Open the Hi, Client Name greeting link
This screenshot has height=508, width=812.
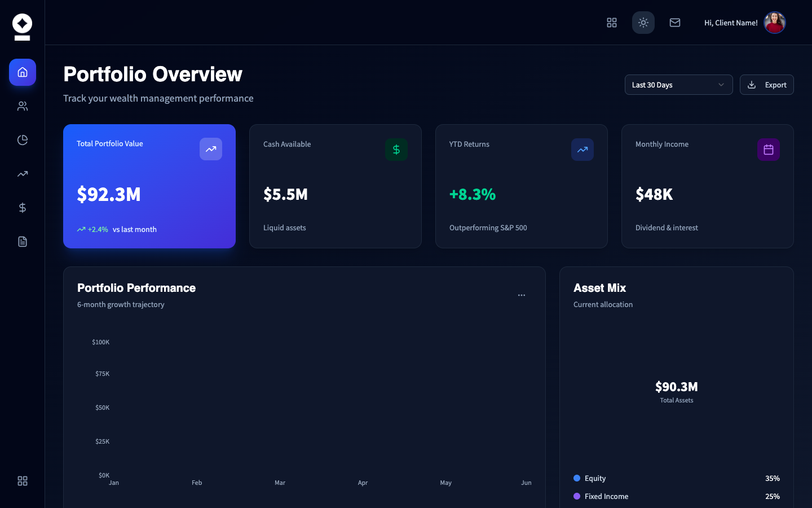(731, 23)
